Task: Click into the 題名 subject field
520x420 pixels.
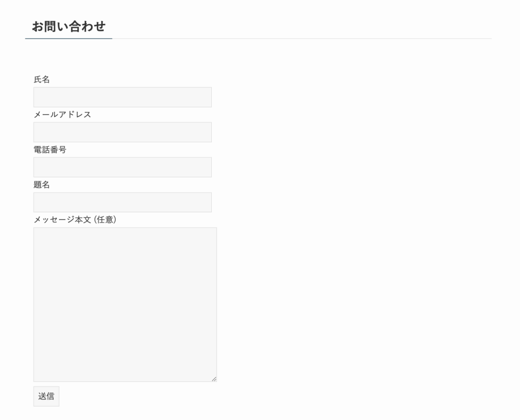Action: pos(122,202)
